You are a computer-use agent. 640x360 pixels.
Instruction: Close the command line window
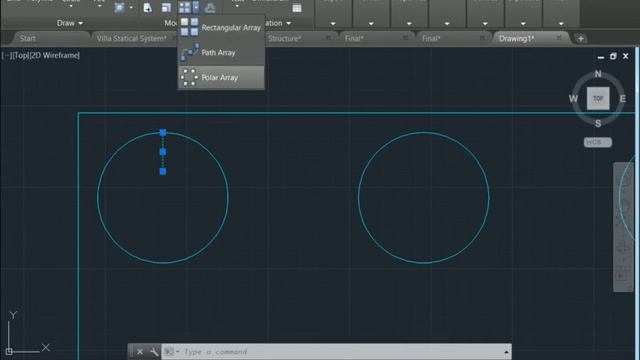coord(140,351)
